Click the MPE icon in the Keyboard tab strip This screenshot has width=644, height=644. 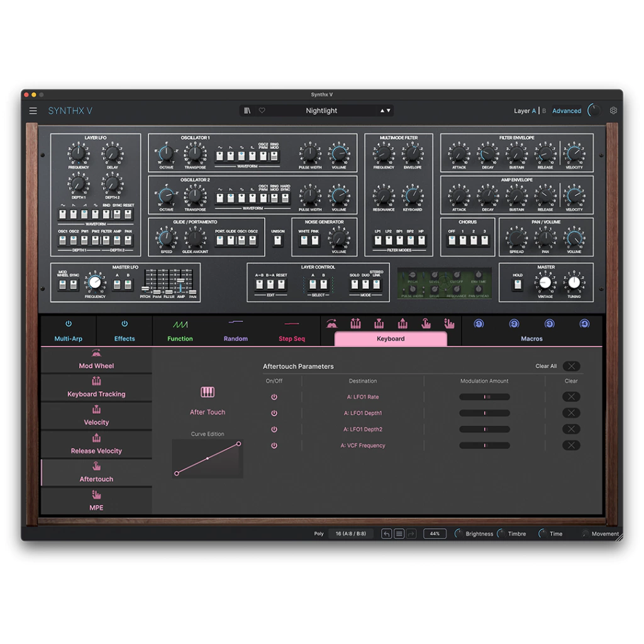coord(449,324)
